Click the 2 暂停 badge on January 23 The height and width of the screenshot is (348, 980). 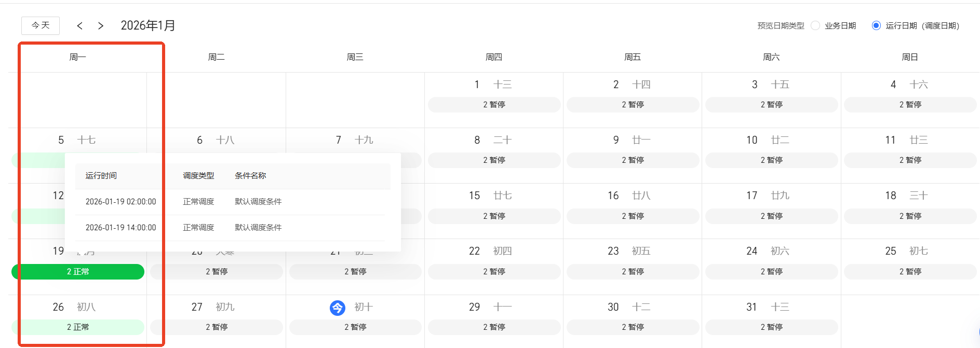click(x=633, y=272)
